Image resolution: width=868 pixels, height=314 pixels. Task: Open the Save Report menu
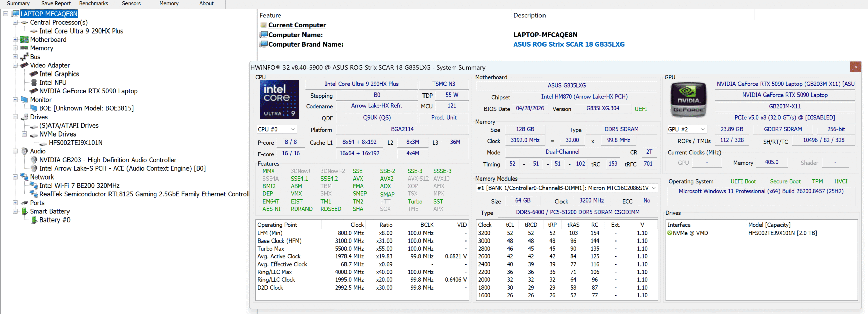pyautogui.click(x=56, y=4)
